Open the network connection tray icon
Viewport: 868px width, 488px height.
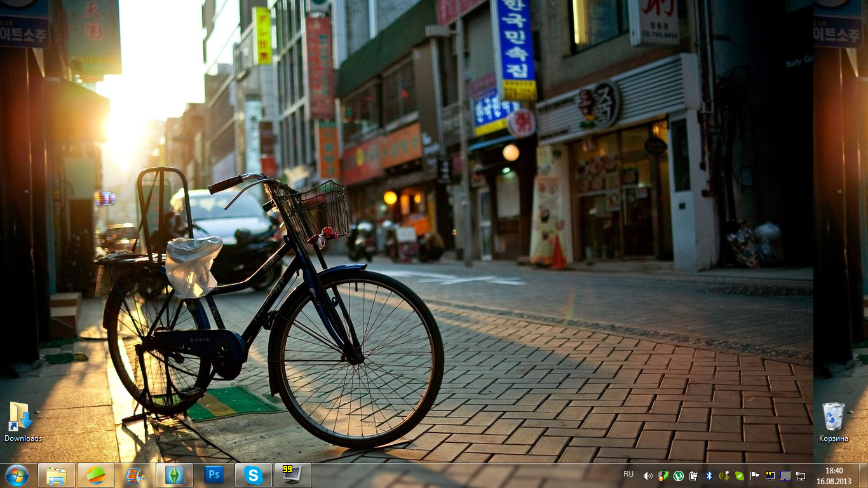click(801, 476)
